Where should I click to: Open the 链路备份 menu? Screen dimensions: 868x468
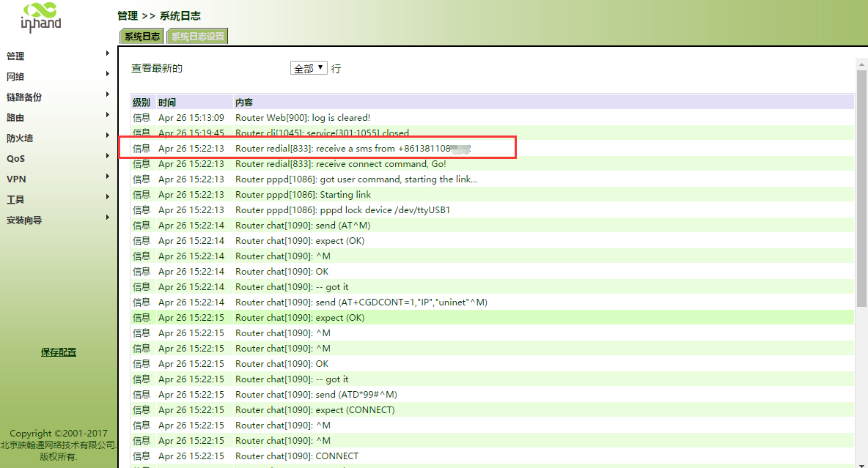(24, 97)
